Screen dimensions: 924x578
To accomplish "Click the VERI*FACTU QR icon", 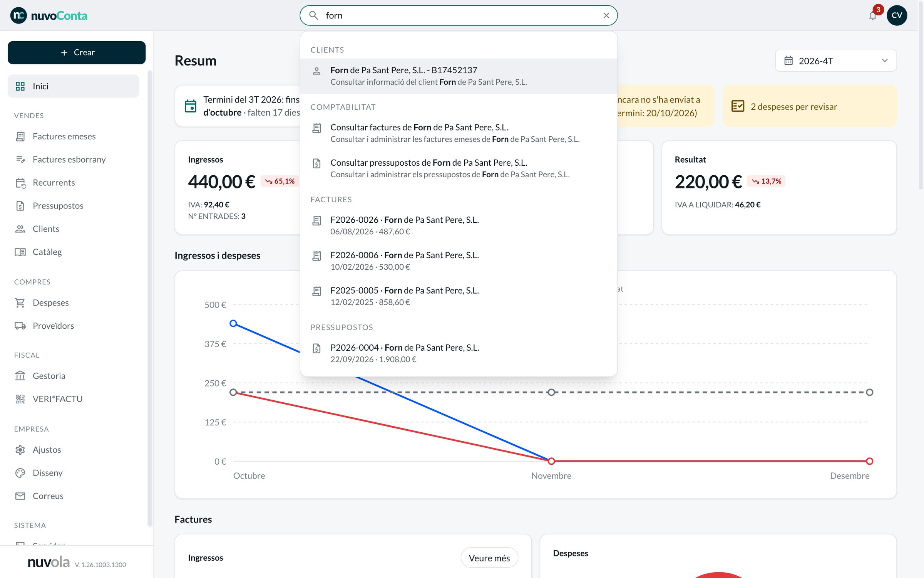I will (x=20, y=399).
